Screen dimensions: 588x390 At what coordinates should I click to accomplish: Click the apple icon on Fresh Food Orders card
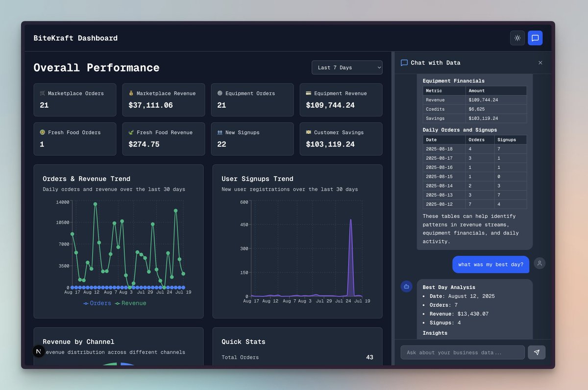(x=43, y=132)
